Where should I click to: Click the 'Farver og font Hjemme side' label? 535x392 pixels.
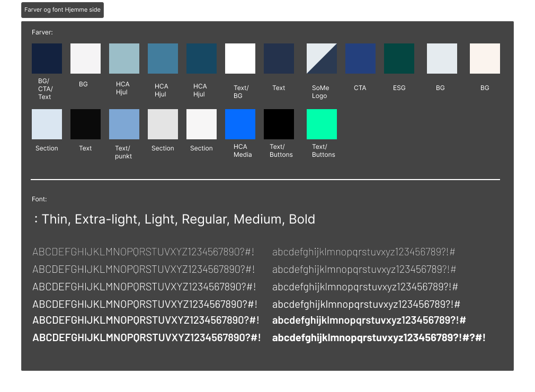coord(63,10)
